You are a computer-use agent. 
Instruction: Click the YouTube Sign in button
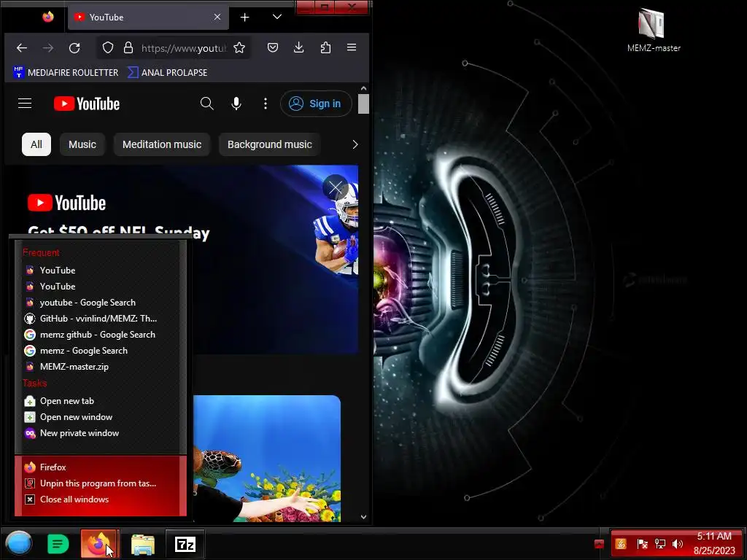(316, 104)
